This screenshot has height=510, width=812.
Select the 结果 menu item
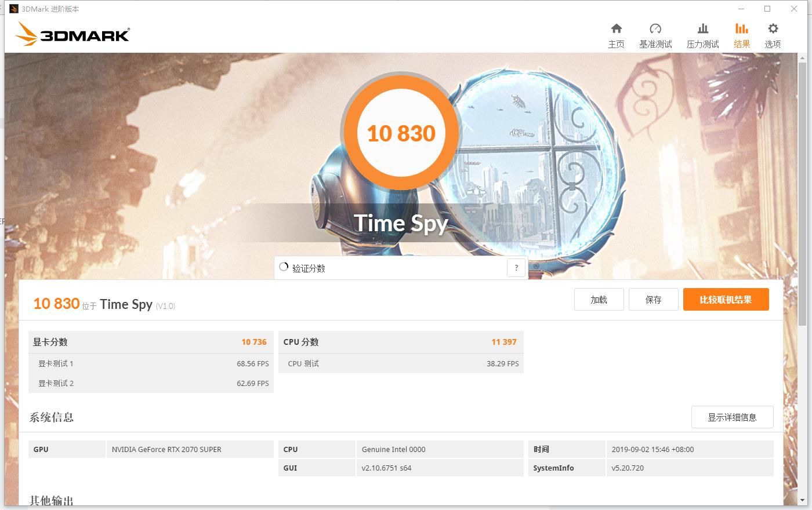pyautogui.click(x=741, y=43)
